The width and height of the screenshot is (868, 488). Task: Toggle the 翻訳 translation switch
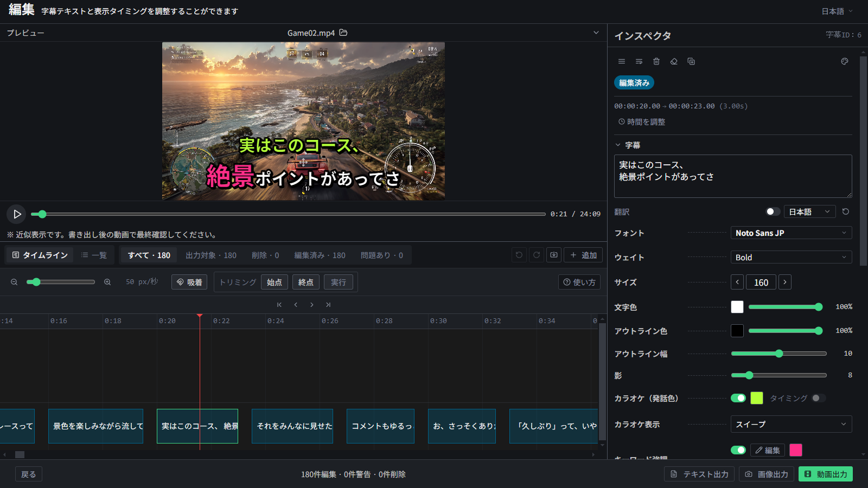(x=773, y=211)
